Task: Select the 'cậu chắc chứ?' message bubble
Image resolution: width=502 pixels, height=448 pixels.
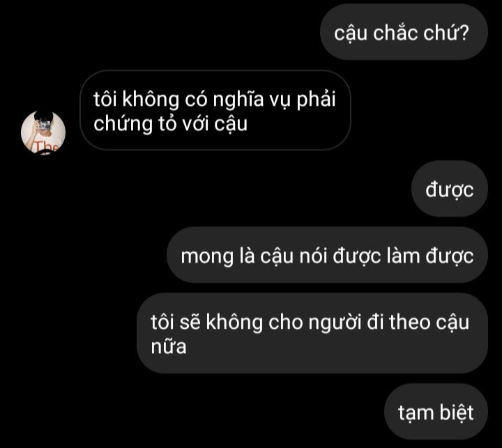Action: pos(404,32)
